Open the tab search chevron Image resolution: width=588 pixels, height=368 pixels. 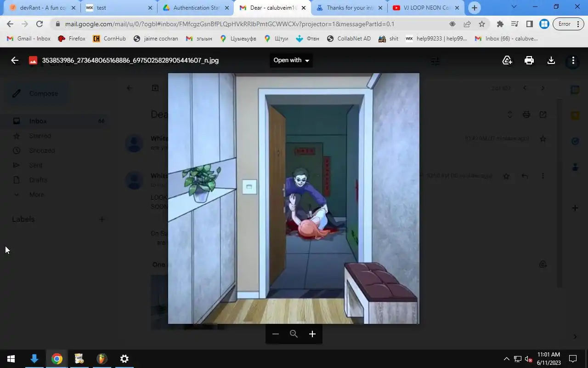pos(514,6)
